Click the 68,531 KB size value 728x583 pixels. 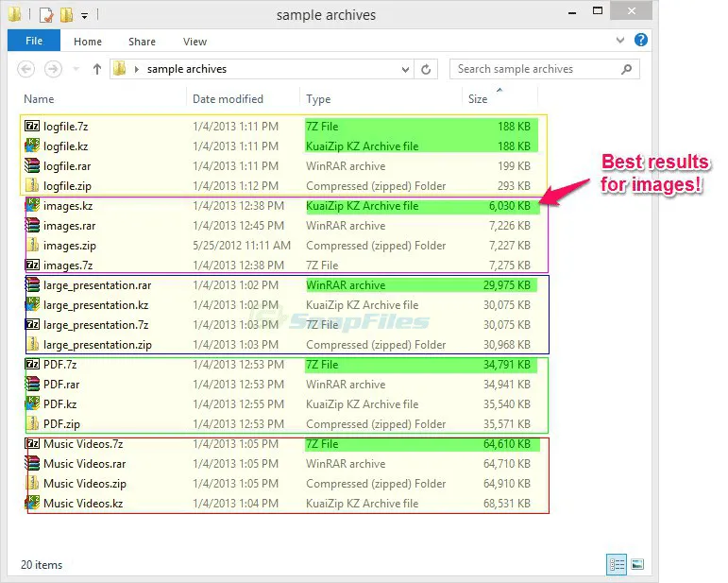click(x=506, y=504)
